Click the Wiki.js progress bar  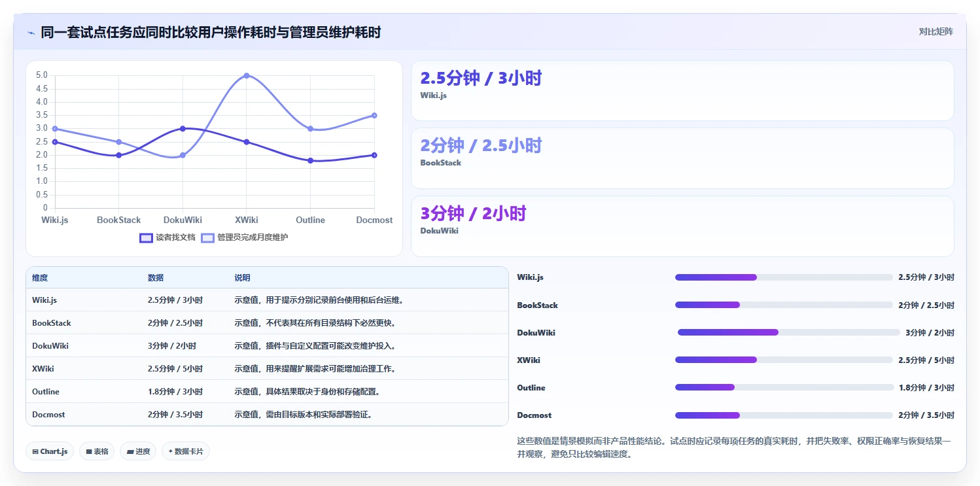pyautogui.click(x=784, y=277)
